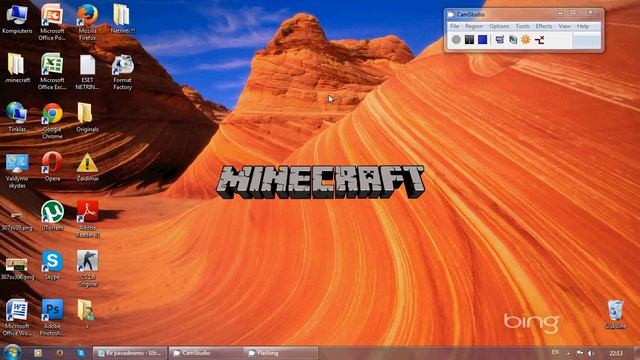
Task: Select the ESET NETRIN file icon
Action: click(87, 71)
